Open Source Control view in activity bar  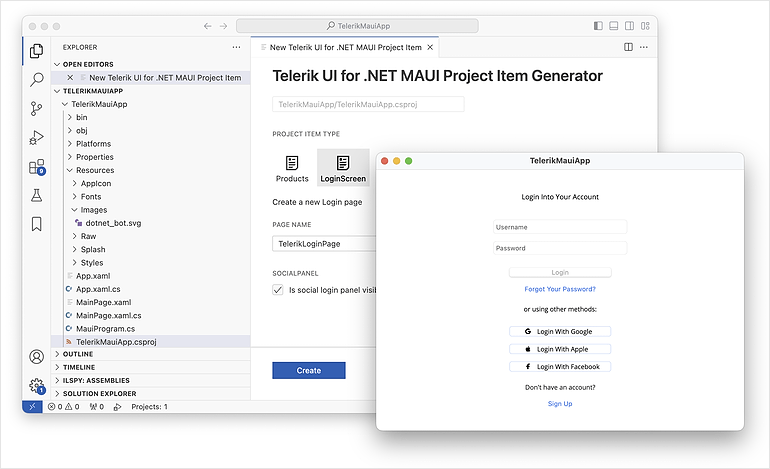coord(36,109)
